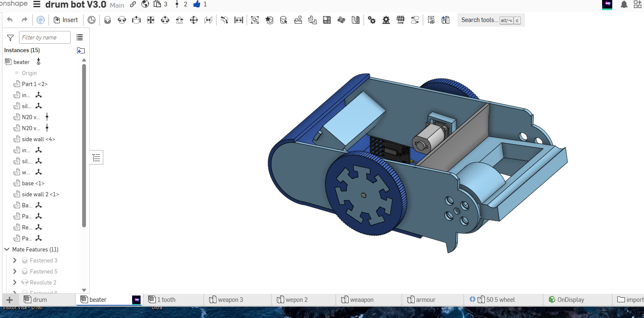
Task: Click the Insert button
Action: point(66,20)
